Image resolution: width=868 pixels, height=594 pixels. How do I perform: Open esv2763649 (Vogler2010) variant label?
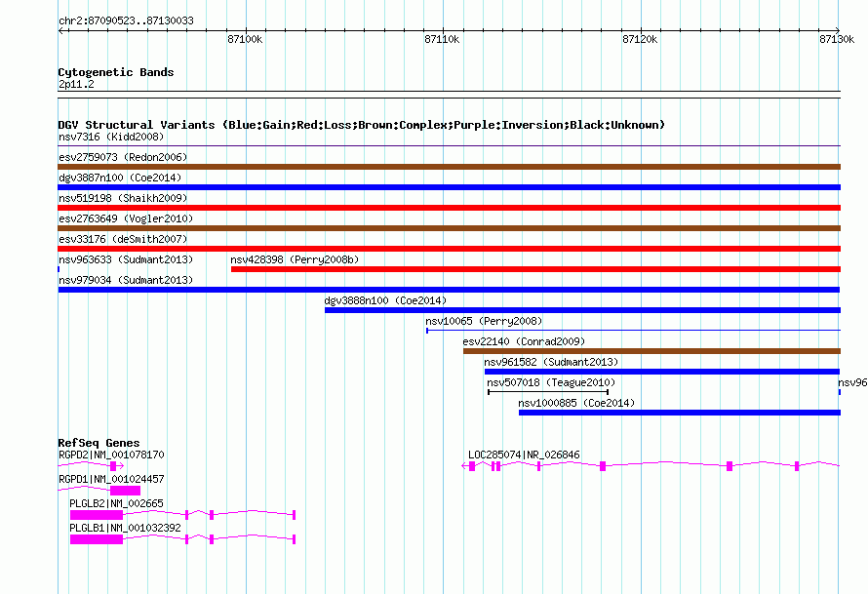pyautogui.click(x=126, y=218)
